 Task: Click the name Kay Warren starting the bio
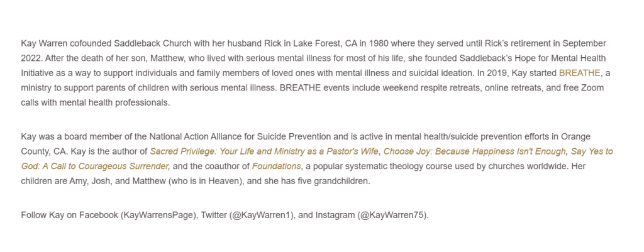[43, 43]
